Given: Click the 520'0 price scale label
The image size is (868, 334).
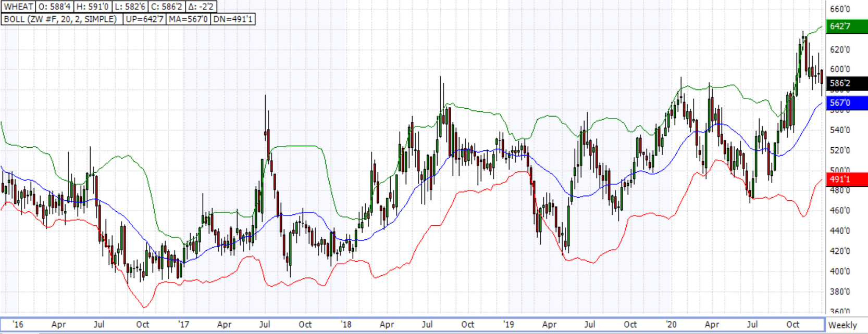Looking at the screenshot, I should pyautogui.click(x=840, y=150).
